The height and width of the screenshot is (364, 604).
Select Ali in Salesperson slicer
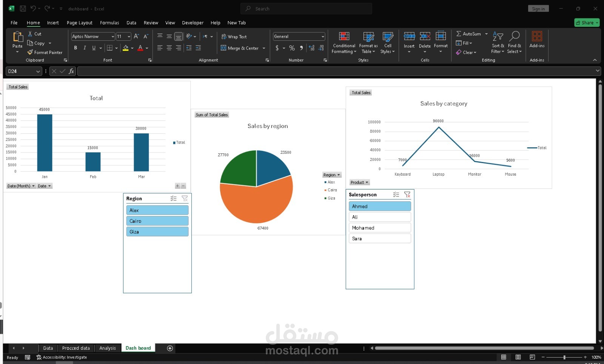[x=380, y=217]
